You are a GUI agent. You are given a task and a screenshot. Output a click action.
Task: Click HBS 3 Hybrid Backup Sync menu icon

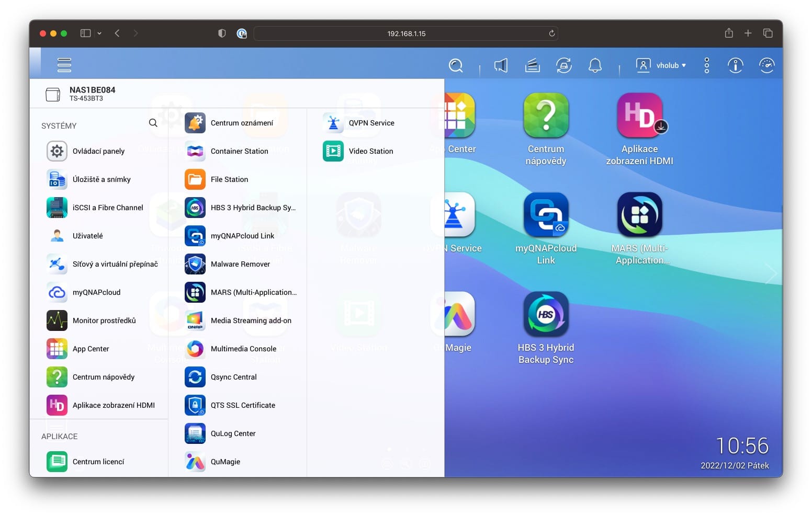[195, 208]
